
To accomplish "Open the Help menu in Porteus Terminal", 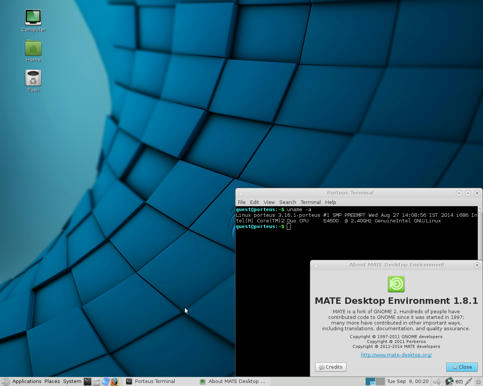I will [x=330, y=202].
